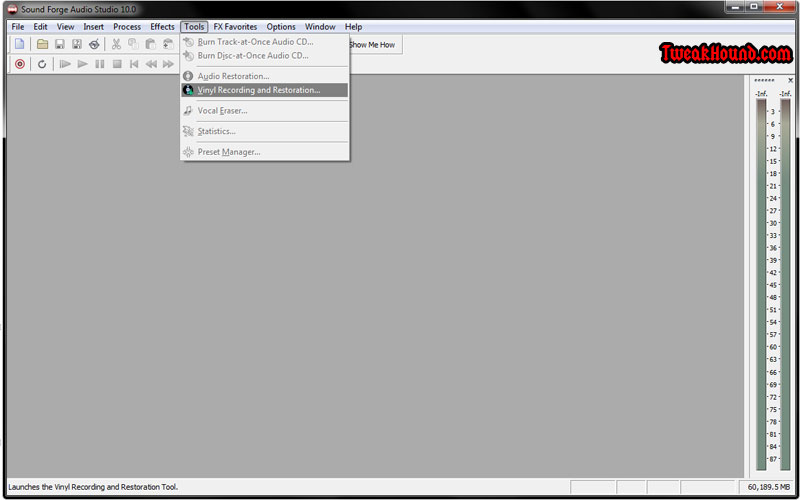Screen dimensions: 800x500
Task: Close the open Tools menu
Action: [x=194, y=27]
